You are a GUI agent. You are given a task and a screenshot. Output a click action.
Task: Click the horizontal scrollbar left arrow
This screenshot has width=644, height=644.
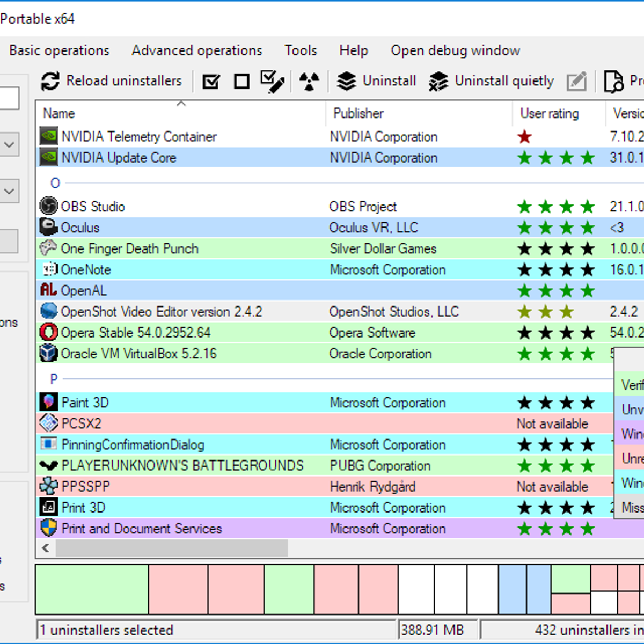point(46,548)
